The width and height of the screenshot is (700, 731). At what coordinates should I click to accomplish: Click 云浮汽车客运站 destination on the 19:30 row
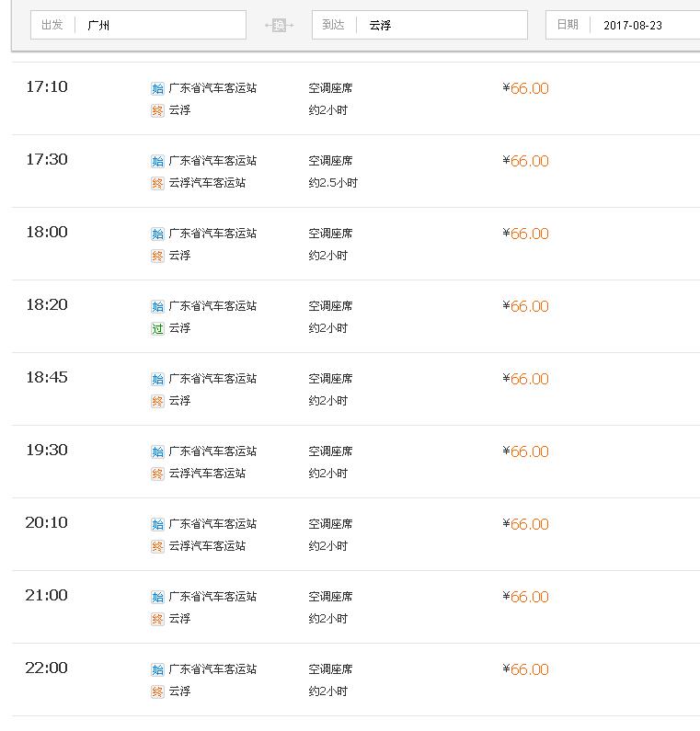pyautogui.click(x=207, y=474)
